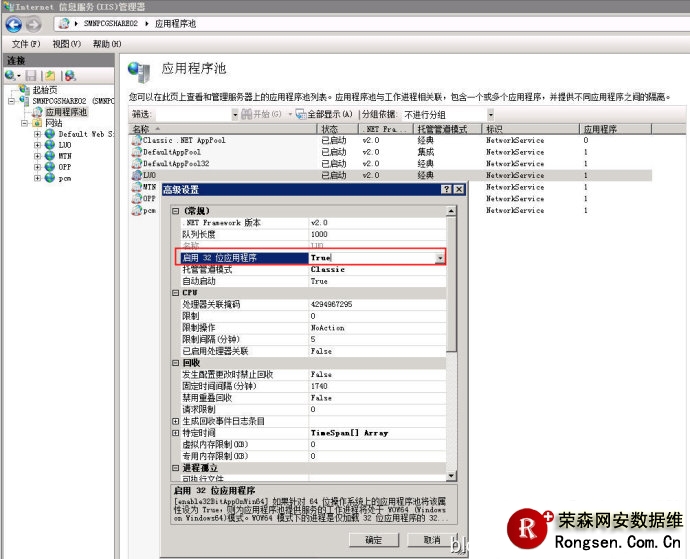
Task: Expand the 特定时间 property group
Action: pos(176,433)
